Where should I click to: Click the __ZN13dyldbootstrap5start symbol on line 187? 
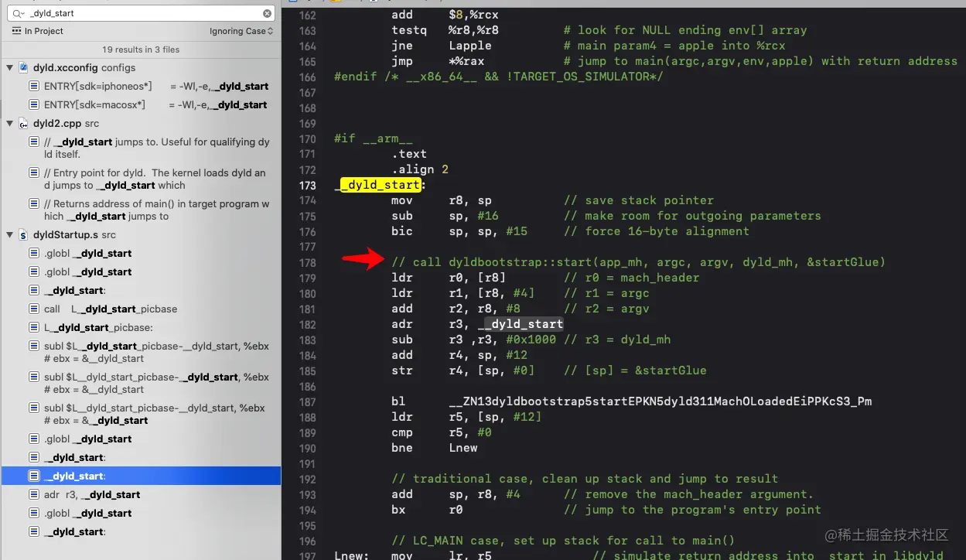point(660,401)
